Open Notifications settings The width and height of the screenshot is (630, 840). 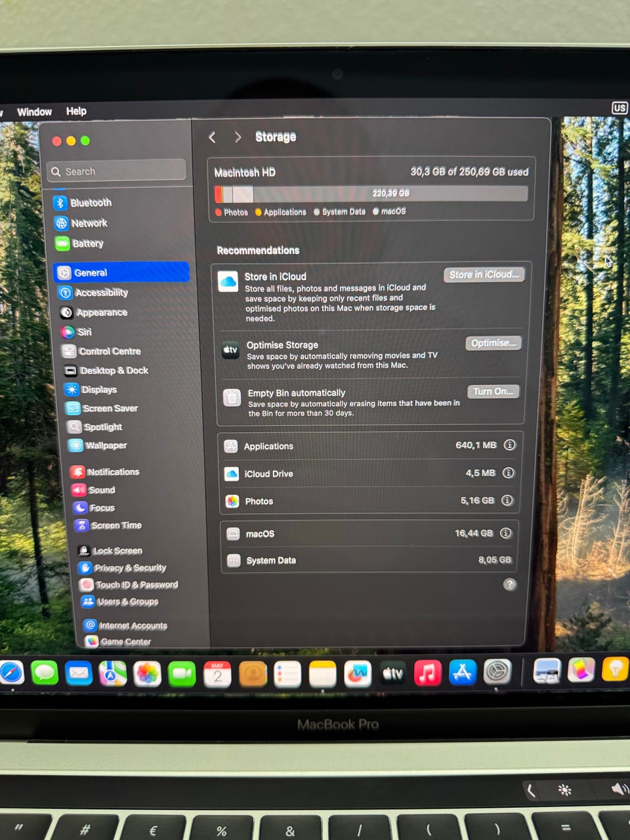105,472
